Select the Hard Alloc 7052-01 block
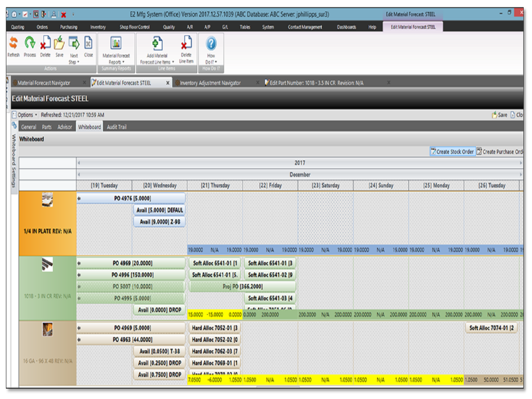Screen dimensions: 532x399 [x=215, y=328]
